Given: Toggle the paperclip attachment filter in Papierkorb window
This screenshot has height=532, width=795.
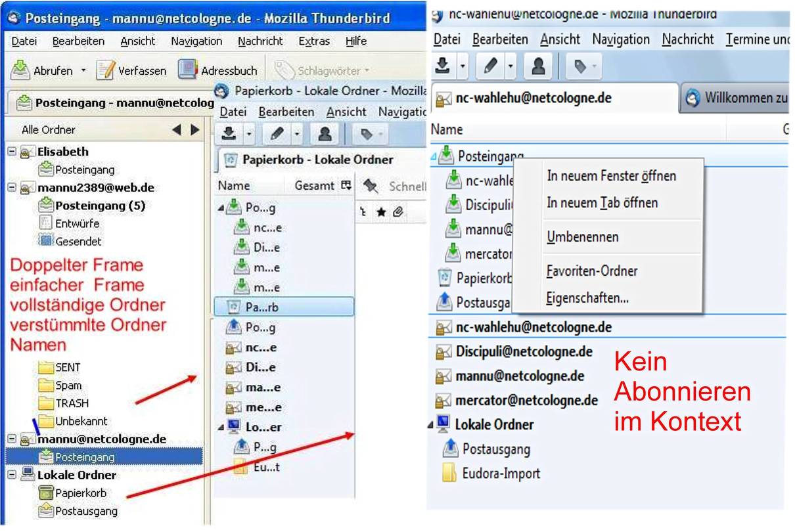Looking at the screenshot, I should (398, 211).
